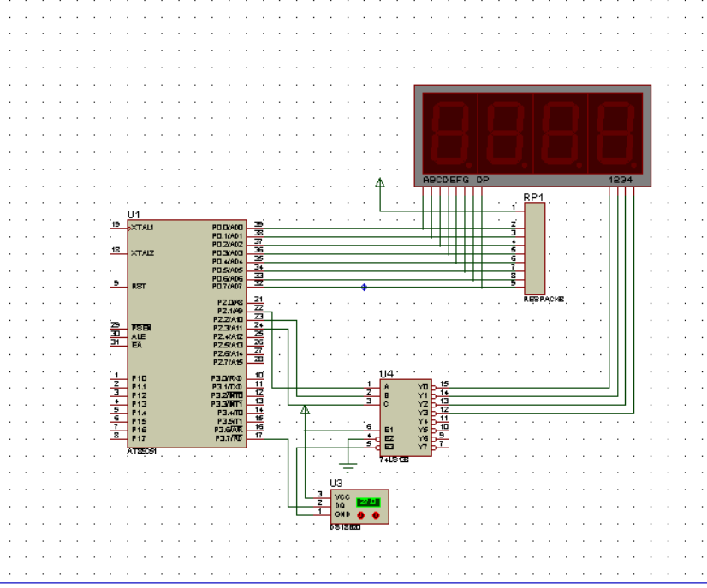Select the U4 74LS138 decoder chip

406,418
